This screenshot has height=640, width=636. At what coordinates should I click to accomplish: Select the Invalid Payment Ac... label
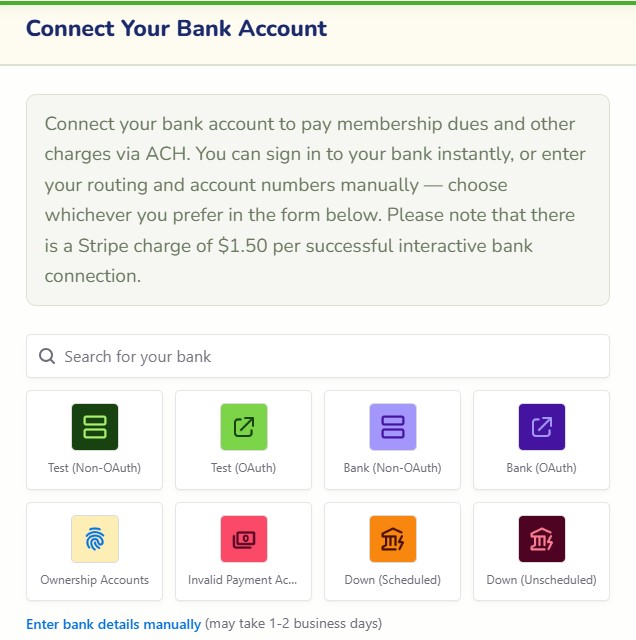[x=242, y=580]
